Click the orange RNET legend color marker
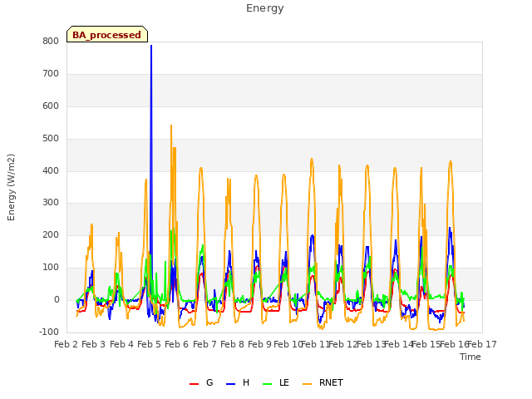The image size is (532, 399). [307, 384]
